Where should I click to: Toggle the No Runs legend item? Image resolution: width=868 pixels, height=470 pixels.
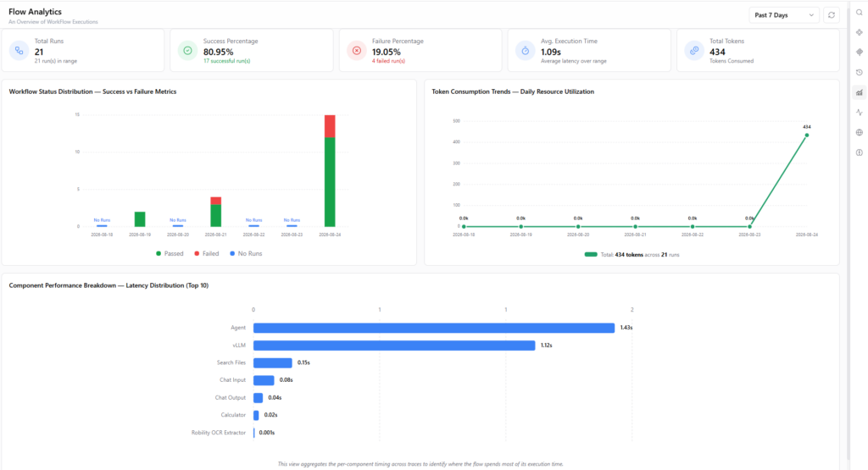coord(246,254)
